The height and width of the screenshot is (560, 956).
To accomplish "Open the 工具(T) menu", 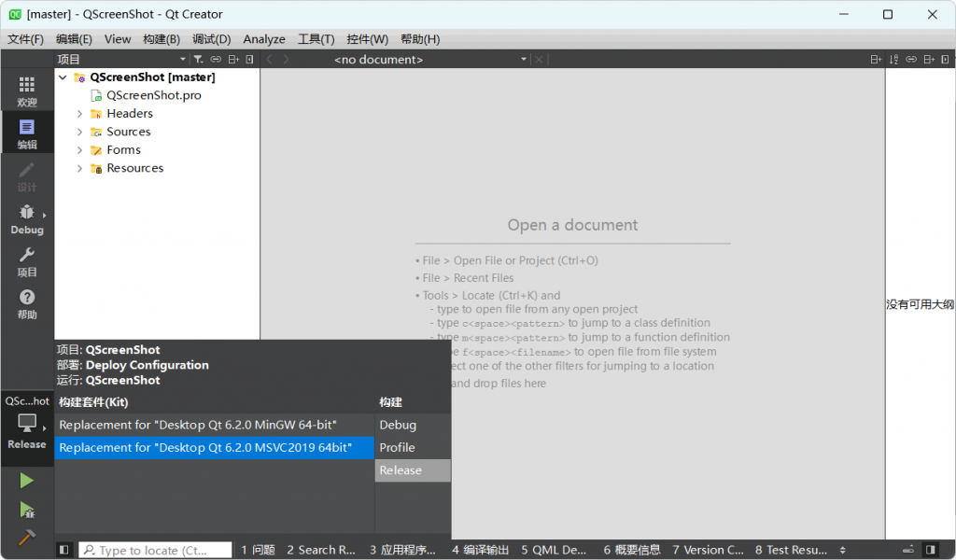I will pos(316,39).
